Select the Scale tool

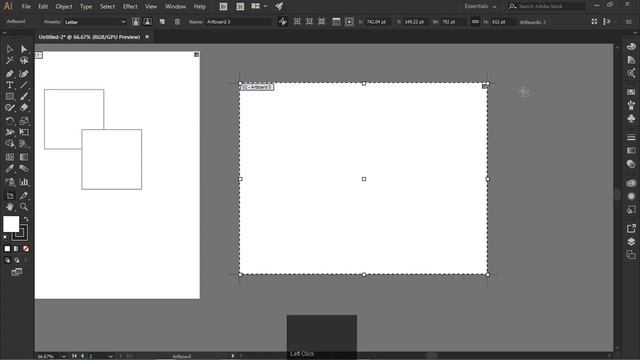pyautogui.click(x=24, y=121)
